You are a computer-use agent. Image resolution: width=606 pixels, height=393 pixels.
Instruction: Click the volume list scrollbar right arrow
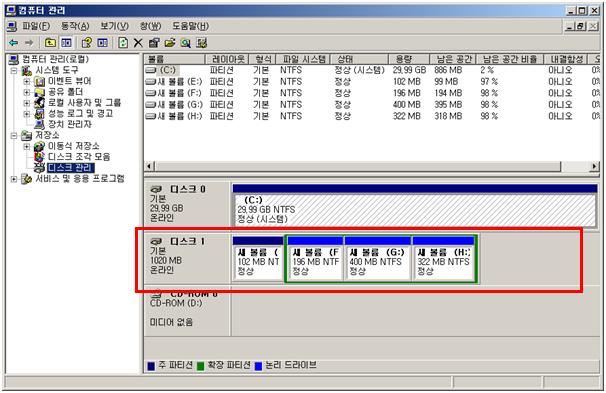pyautogui.click(x=594, y=167)
